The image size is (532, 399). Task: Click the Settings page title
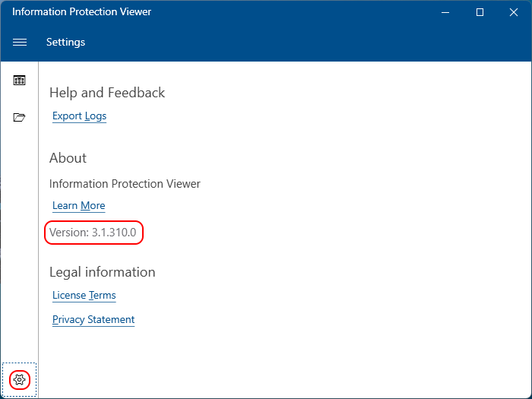coord(66,42)
